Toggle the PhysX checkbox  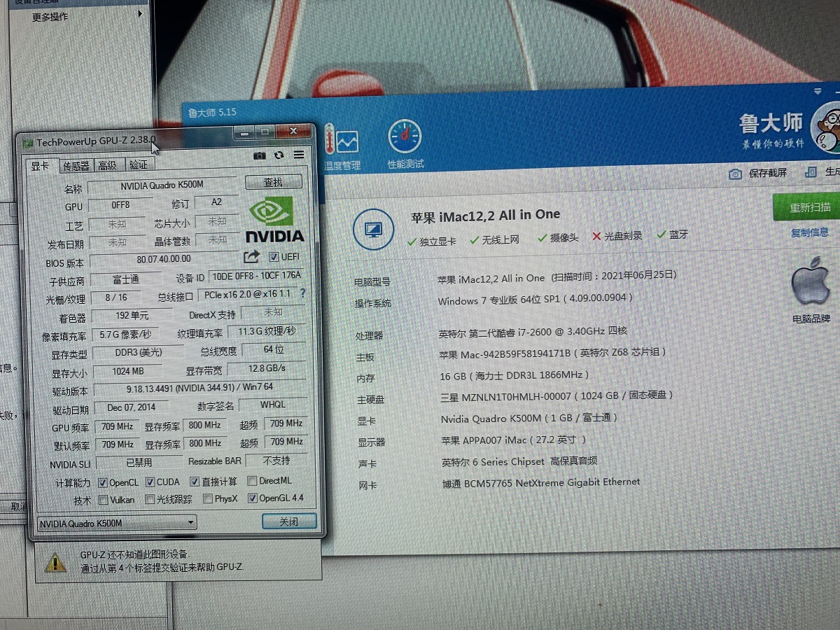click(x=208, y=499)
